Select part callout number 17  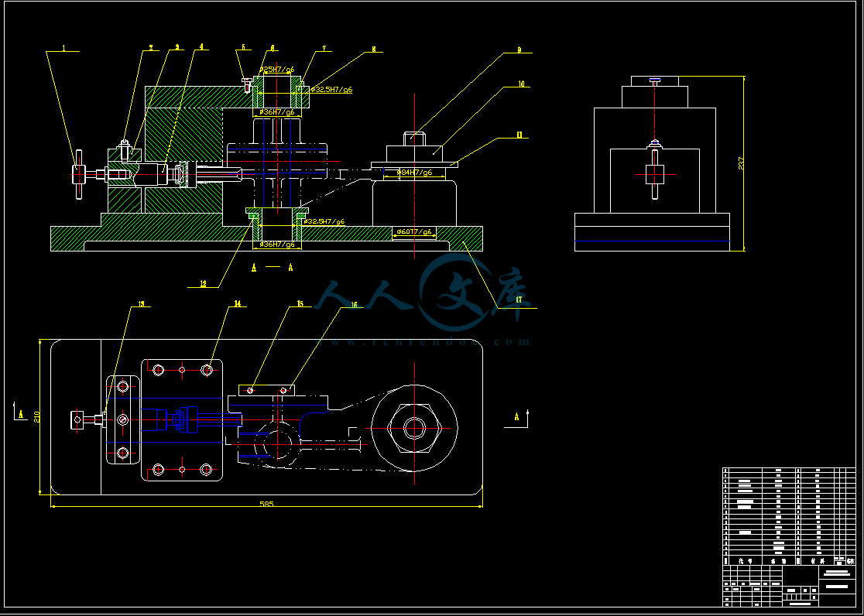click(x=519, y=299)
